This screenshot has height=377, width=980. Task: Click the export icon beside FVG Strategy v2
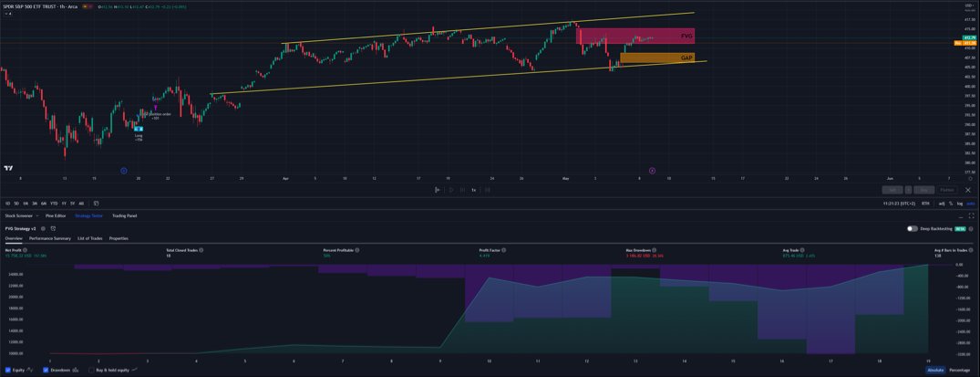click(x=53, y=228)
